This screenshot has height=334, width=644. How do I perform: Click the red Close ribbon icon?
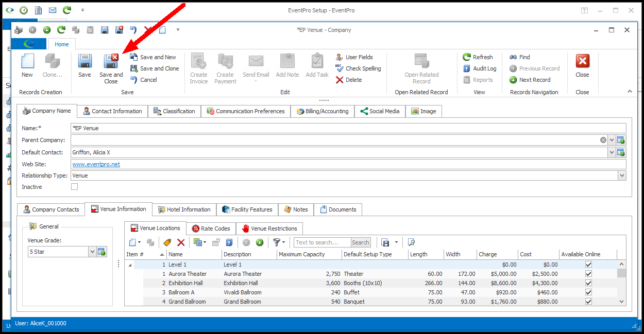tap(582, 61)
